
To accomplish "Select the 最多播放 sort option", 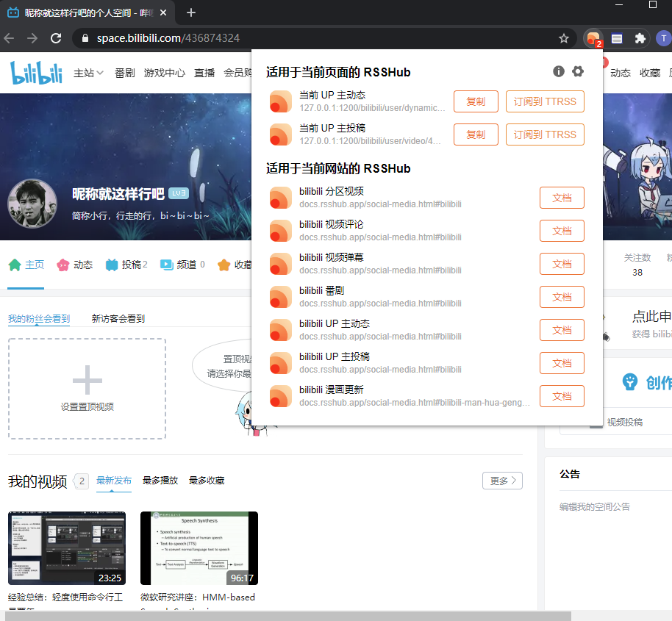I will click(160, 481).
